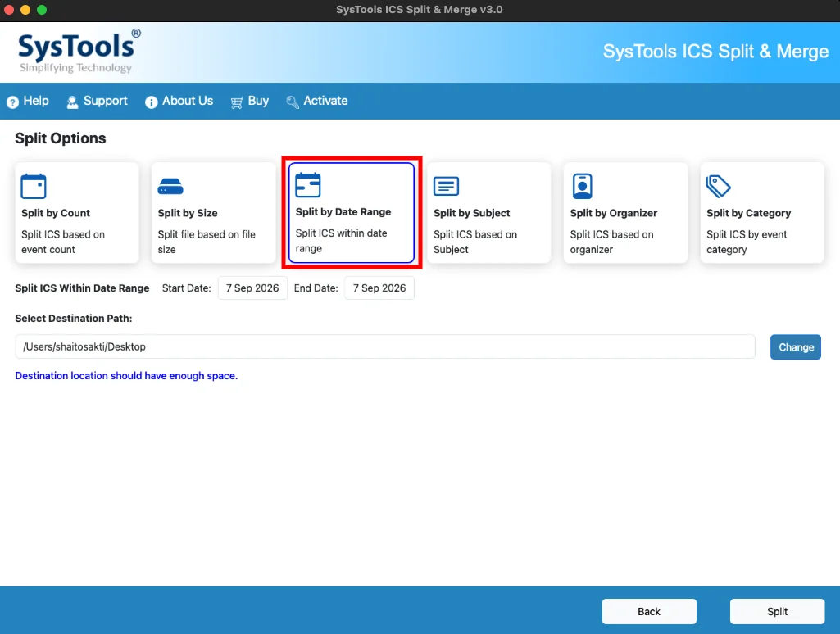Click the Split by Date Range icon
840x634 pixels.
(x=308, y=185)
